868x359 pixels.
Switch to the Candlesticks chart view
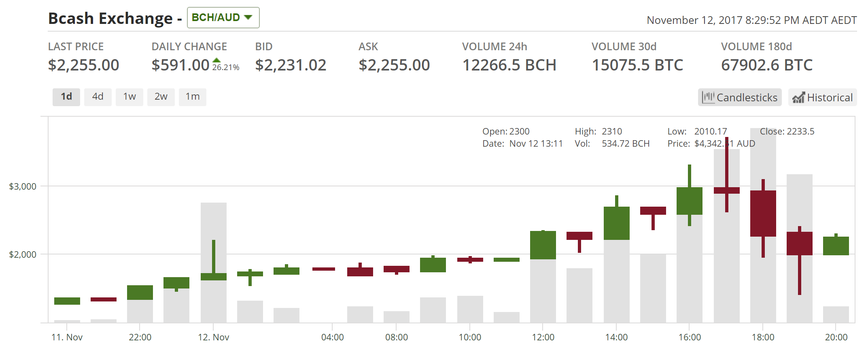(739, 98)
